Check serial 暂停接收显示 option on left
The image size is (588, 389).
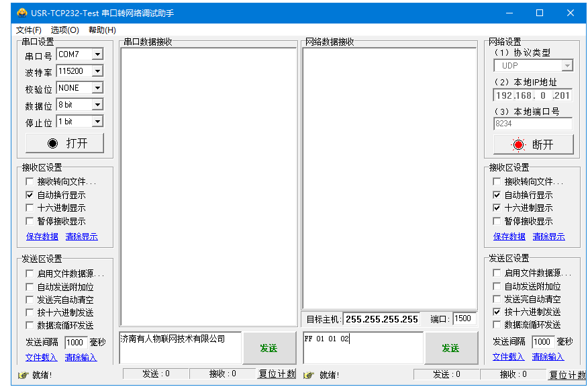coord(30,221)
